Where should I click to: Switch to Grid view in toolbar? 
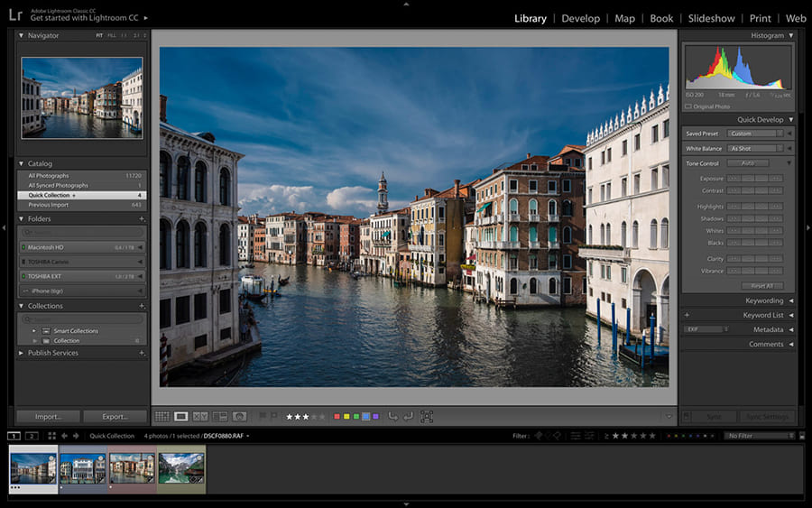click(x=161, y=416)
